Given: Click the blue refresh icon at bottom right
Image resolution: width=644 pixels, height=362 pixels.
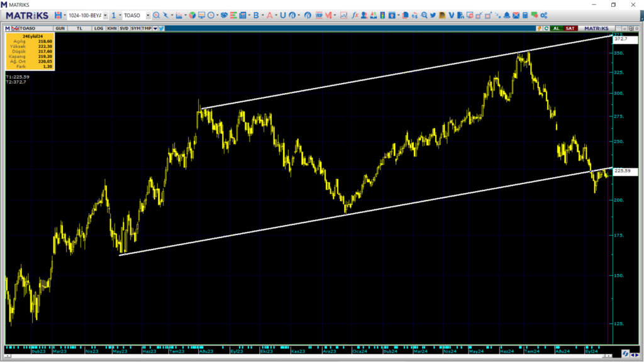Looking at the screenshot, I should pos(625,354).
